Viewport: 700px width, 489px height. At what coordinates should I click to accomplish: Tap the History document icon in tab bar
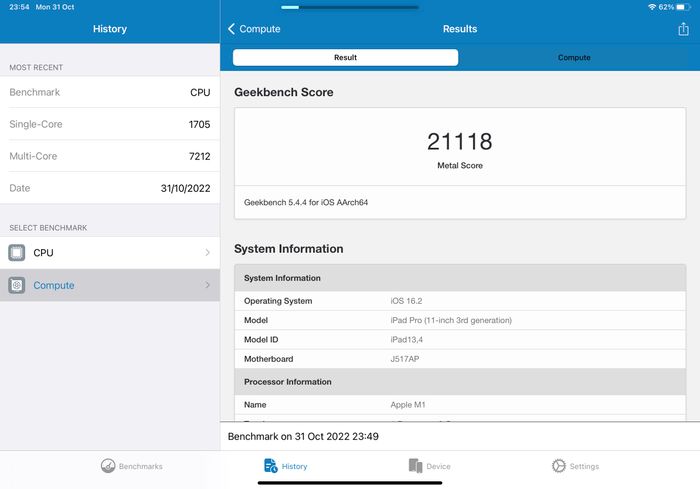click(x=271, y=466)
